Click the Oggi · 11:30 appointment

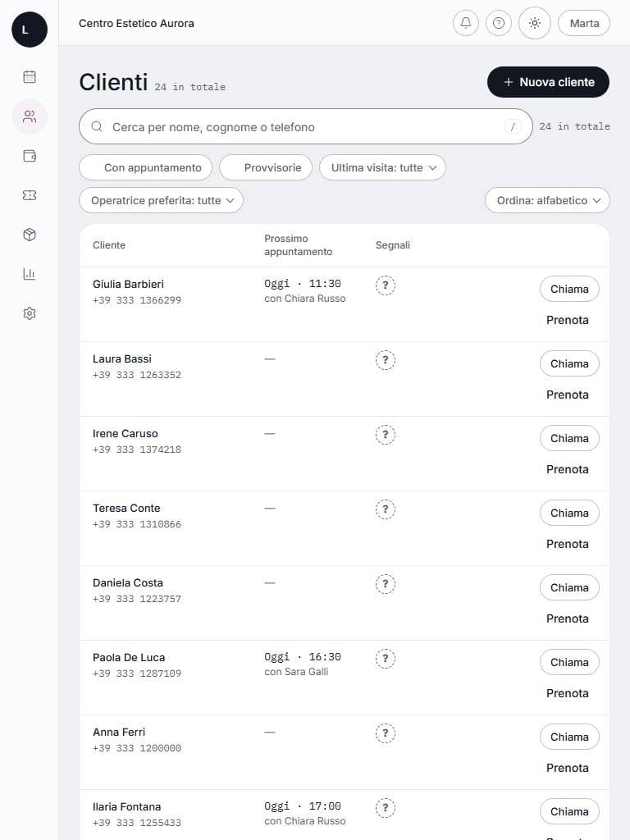tap(302, 283)
